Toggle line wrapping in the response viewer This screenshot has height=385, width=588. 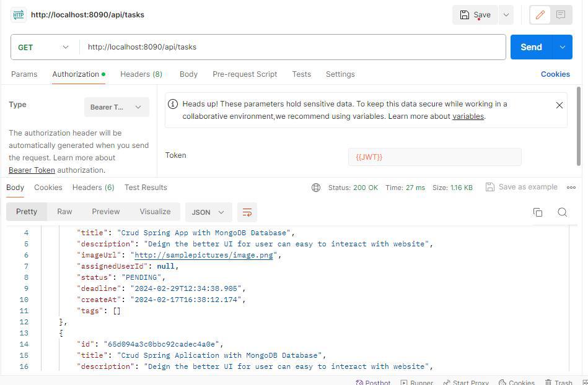pos(247,212)
